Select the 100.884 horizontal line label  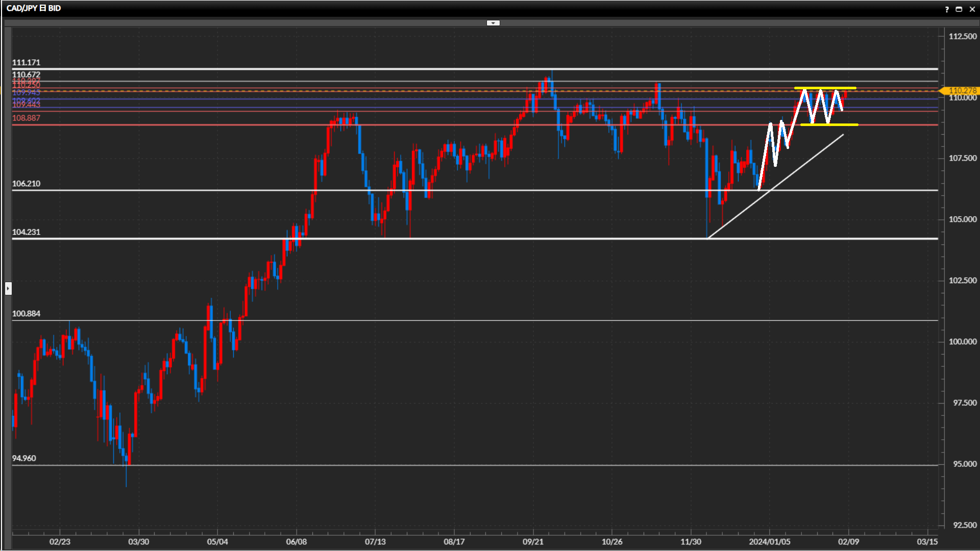(x=26, y=314)
